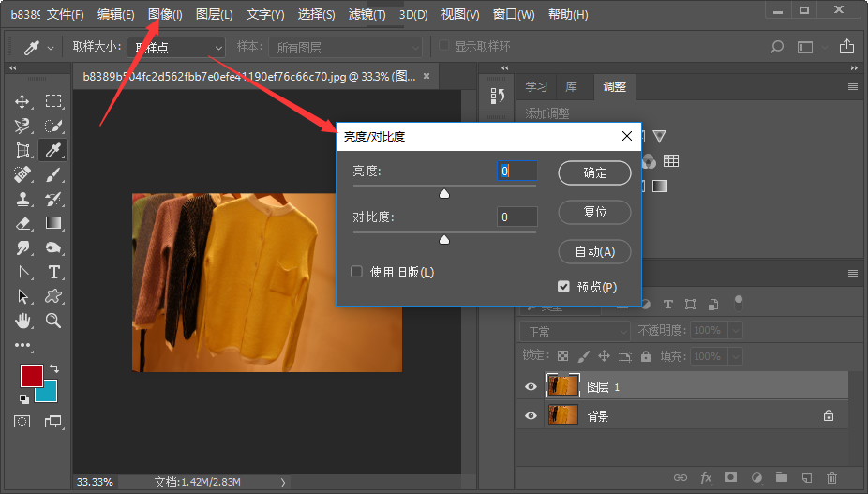Swap foreground and background colors

click(53, 367)
